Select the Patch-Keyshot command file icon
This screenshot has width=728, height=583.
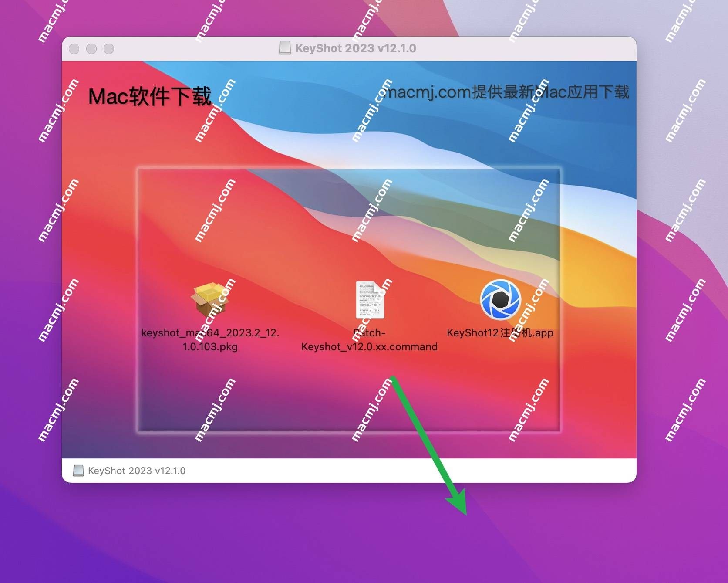370,300
